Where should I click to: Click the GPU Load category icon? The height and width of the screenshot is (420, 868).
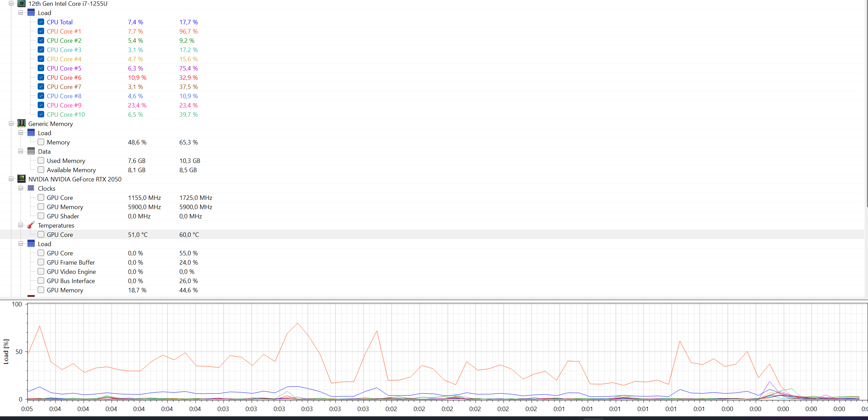tap(31, 244)
